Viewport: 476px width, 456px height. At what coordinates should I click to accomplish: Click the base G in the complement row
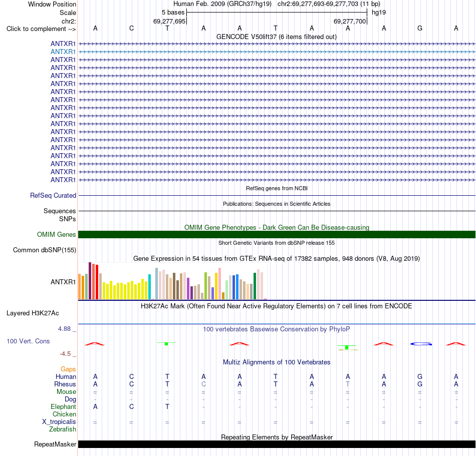pos(420,29)
